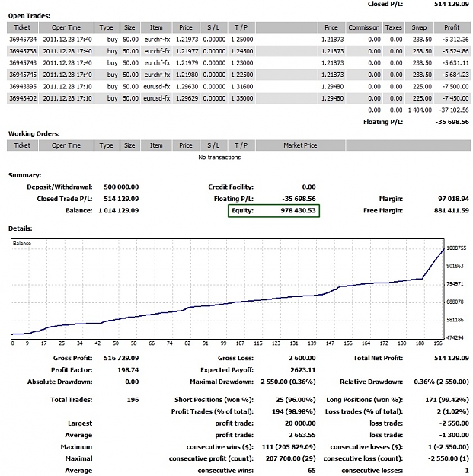Viewport: 473px width, 476px height.
Task: Click the Profit column header
Action: (x=452, y=27)
